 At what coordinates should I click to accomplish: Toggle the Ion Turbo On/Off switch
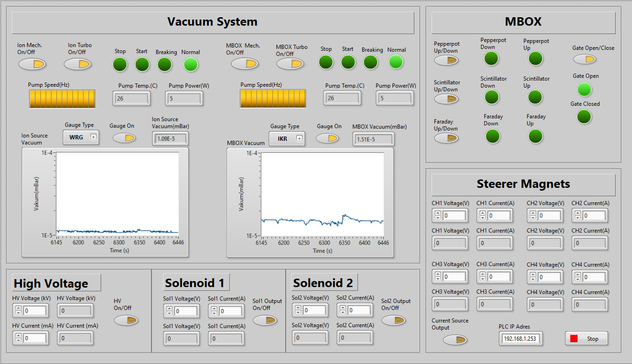click(x=77, y=64)
